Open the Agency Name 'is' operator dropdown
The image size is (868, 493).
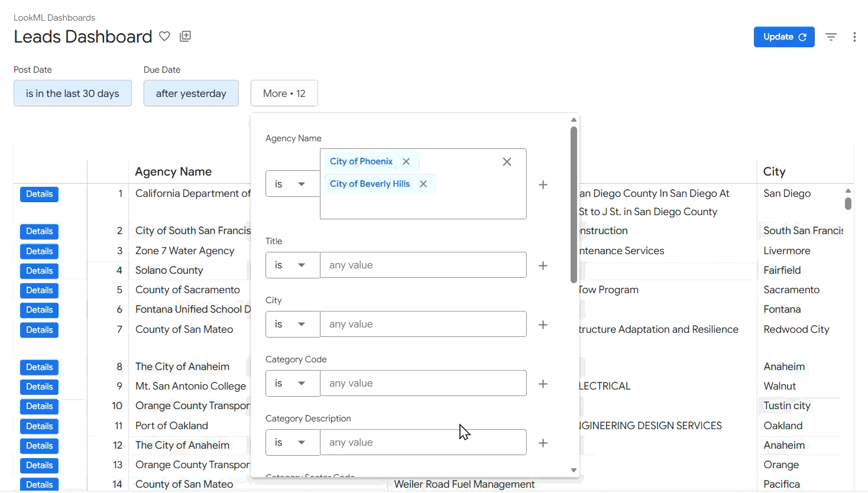click(293, 184)
